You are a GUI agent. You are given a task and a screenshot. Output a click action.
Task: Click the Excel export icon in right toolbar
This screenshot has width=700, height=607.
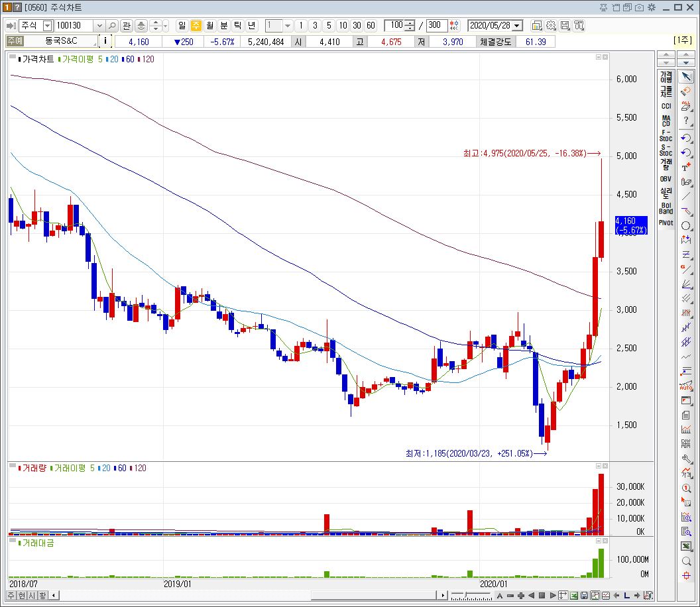686,546
